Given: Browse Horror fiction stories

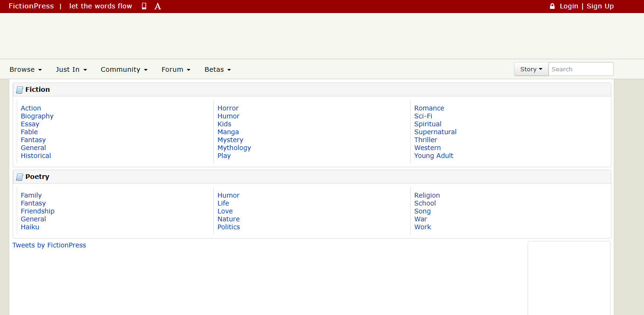Looking at the screenshot, I should pos(228,108).
